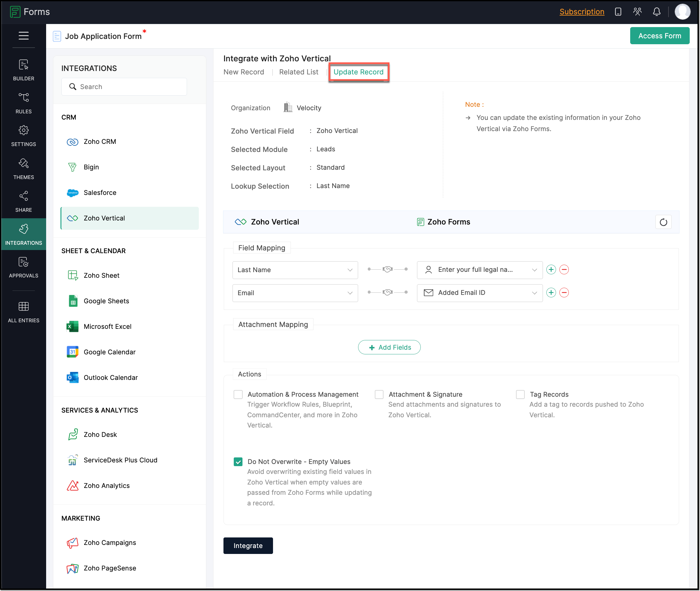Click the Integrate button
The image size is (700, 591).
point(248,546)
